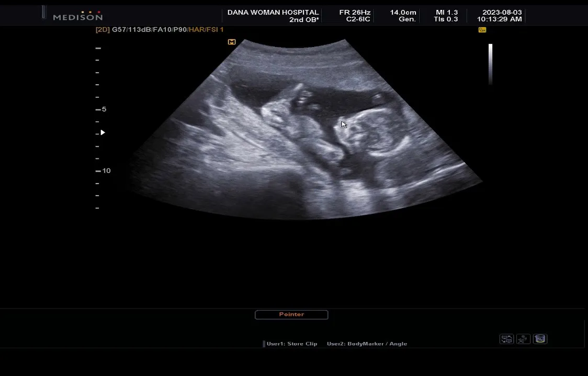
Task: Click the 10 cm depth scale mark
Action: [103, 171]
